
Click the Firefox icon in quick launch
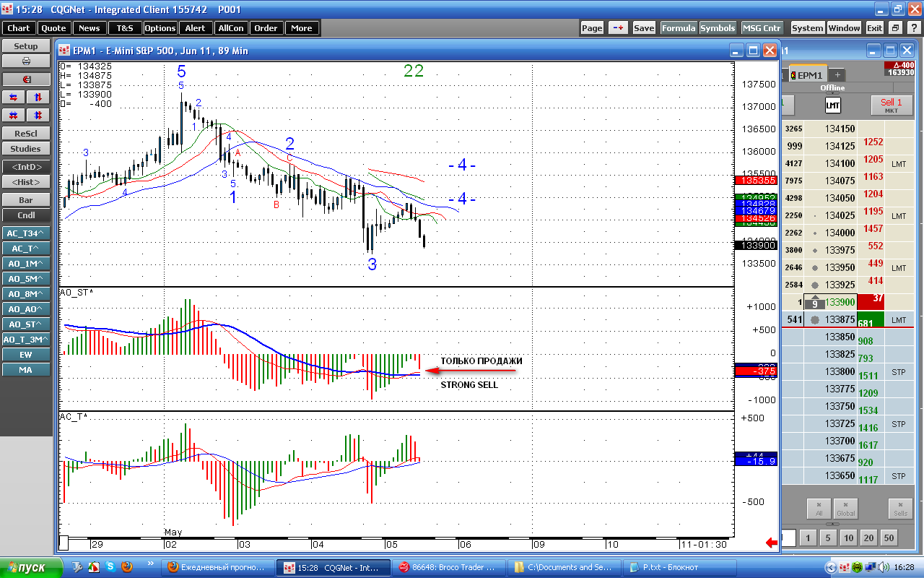126,567
